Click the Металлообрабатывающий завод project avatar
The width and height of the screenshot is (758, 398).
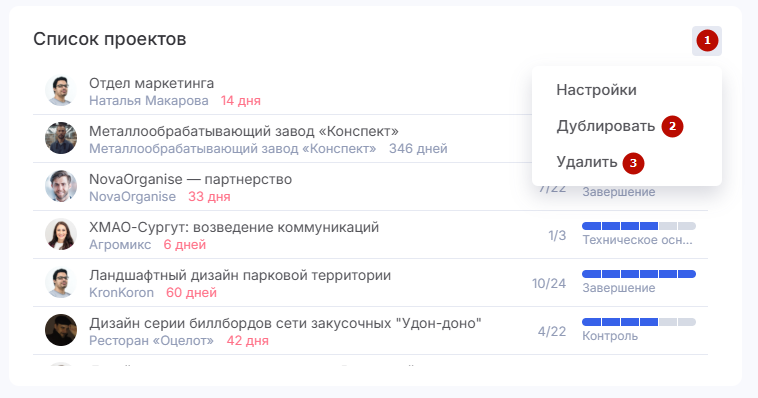(61, 138)
